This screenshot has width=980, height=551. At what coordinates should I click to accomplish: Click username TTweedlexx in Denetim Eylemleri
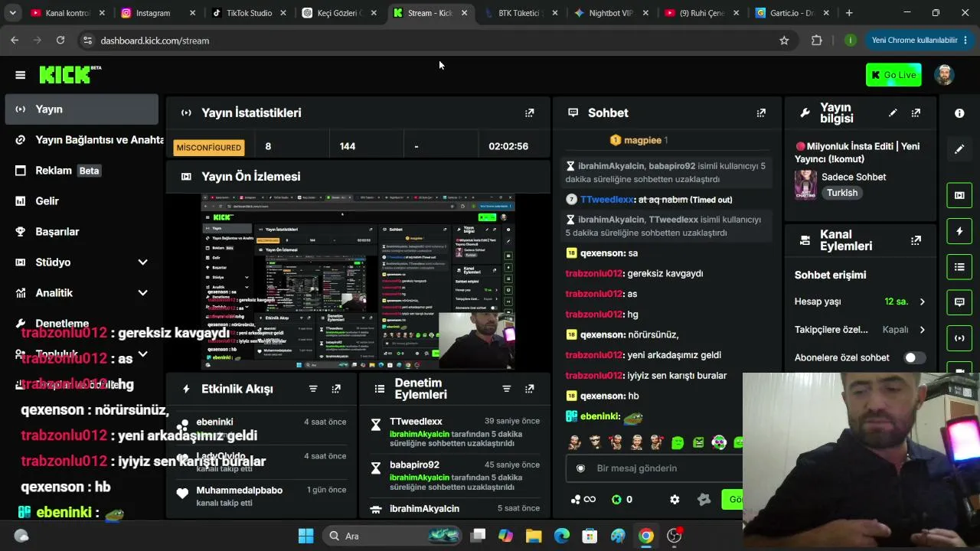click(416, 422)
